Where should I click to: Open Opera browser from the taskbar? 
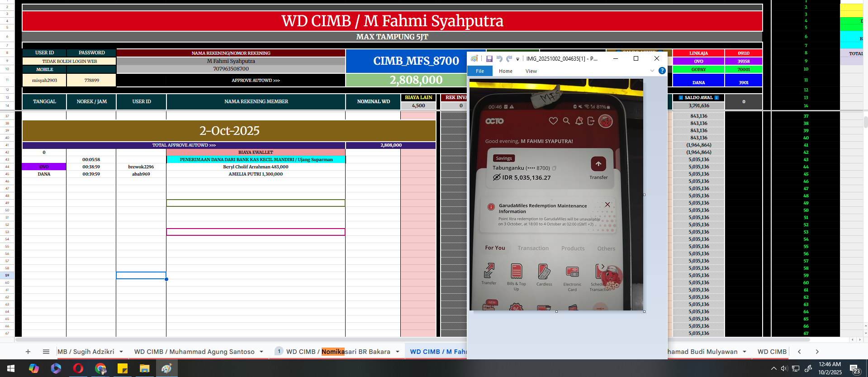click(78, 368)
